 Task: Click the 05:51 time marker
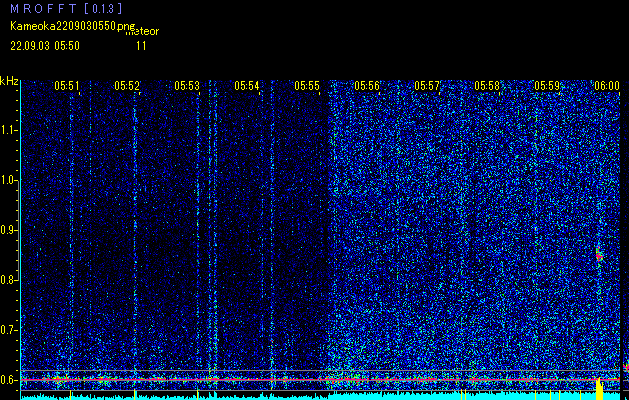pyautogui.click(x=67, y=86)
